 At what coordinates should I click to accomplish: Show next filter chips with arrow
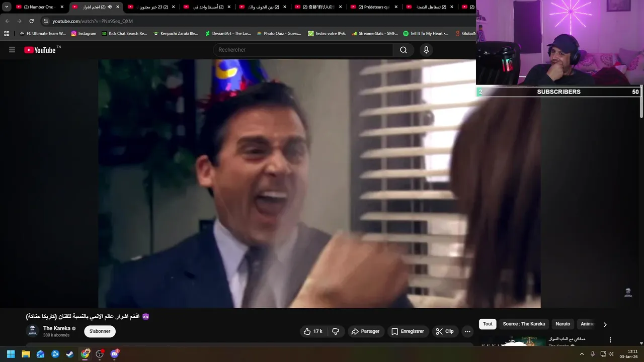pyautogui.click(x=605, y=324)
